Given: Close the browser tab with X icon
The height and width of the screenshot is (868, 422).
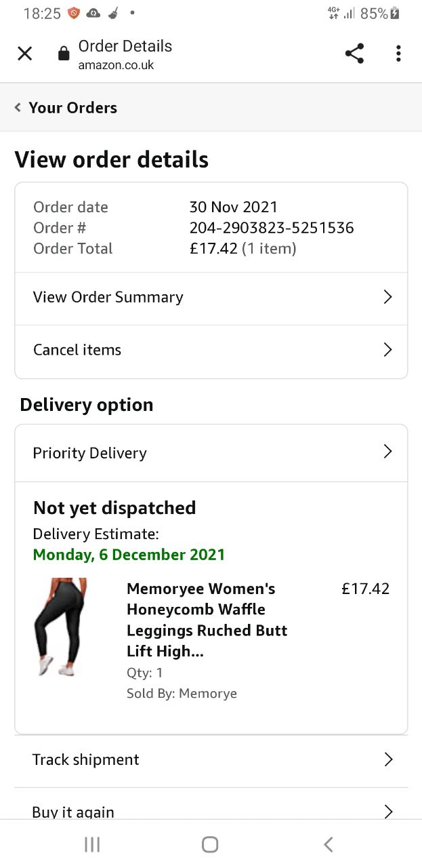Looking at the screenshot, I should coord(24,54).
